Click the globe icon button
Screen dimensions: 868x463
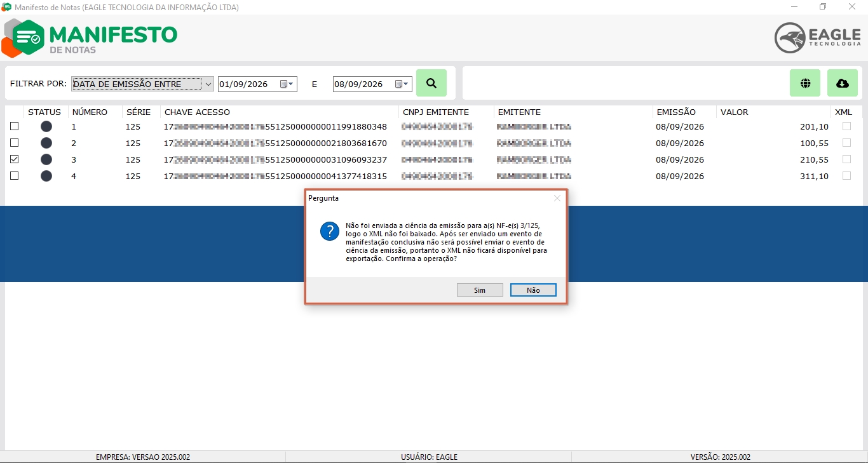pyautogui.click(x=805, y=83)
